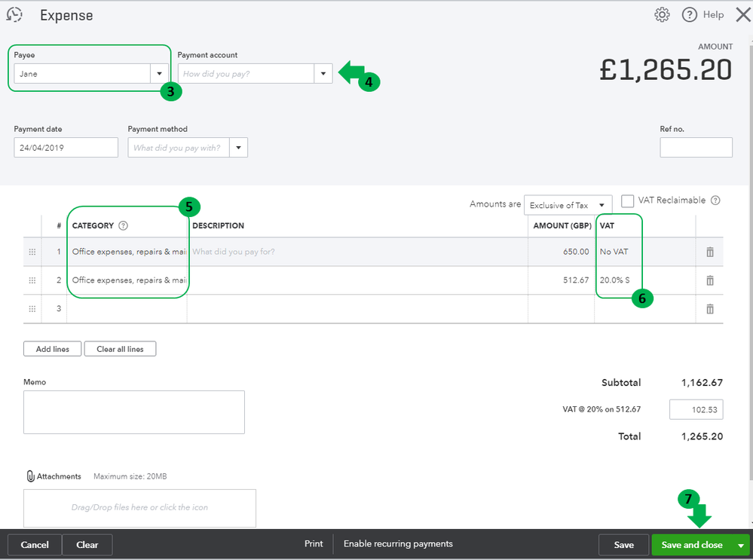This screenshot has height=560, width=753.
Task: Click into the Memo text box
Action: [133, 412]
